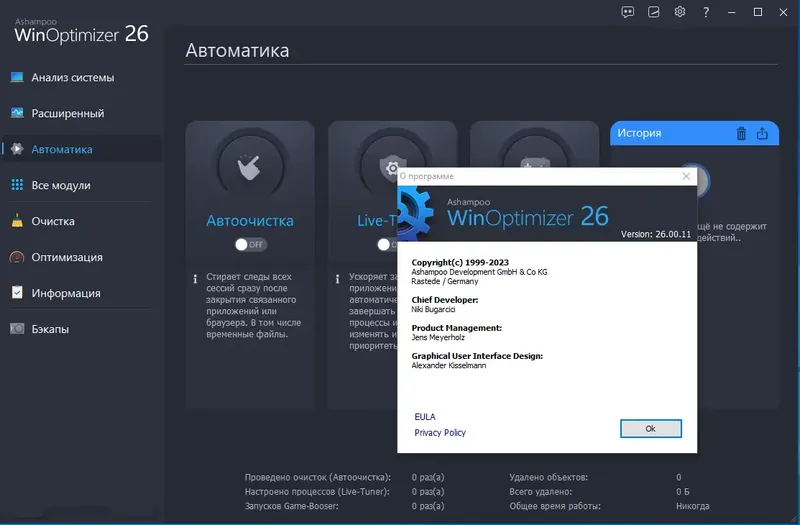Click Всего удалено statistic label
The width and height of the screenshot is (800, 525).
coord(540,491)
